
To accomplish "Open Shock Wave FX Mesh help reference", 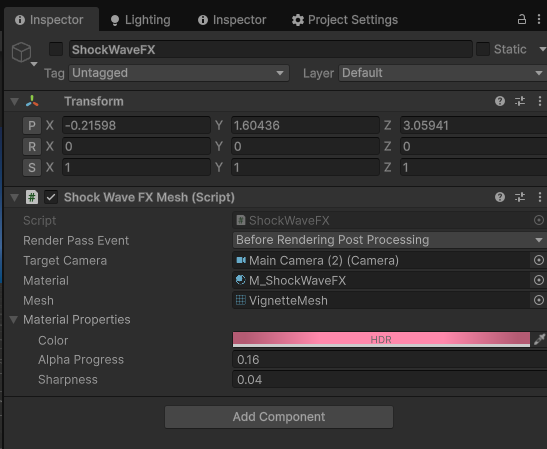I will coord(500,197).
